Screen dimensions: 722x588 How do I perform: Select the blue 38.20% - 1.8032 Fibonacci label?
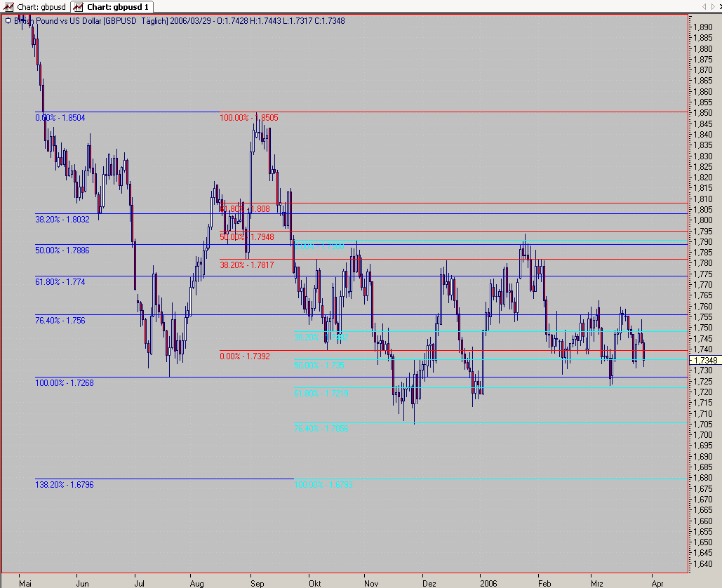click(x=62, y=220)
